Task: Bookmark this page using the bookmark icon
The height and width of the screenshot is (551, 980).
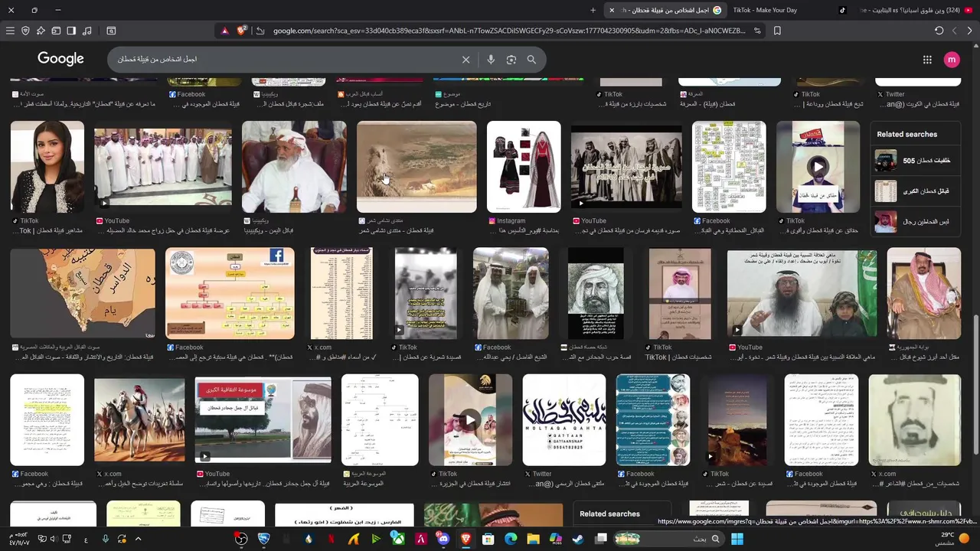Action: coord(777,31)
